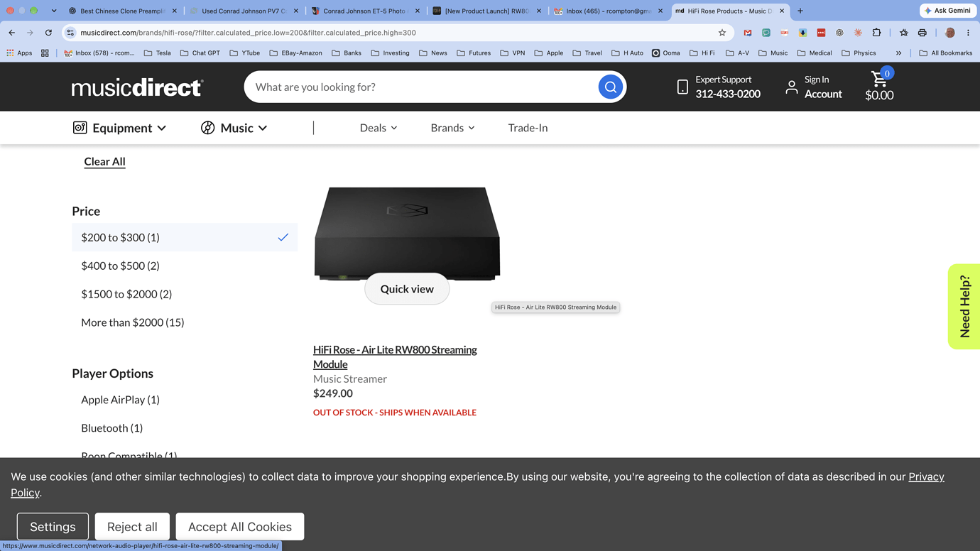Uncheck the $200 to $300 price filter
The height and width of the screenshot is (551, 980).
pos(185,237)
